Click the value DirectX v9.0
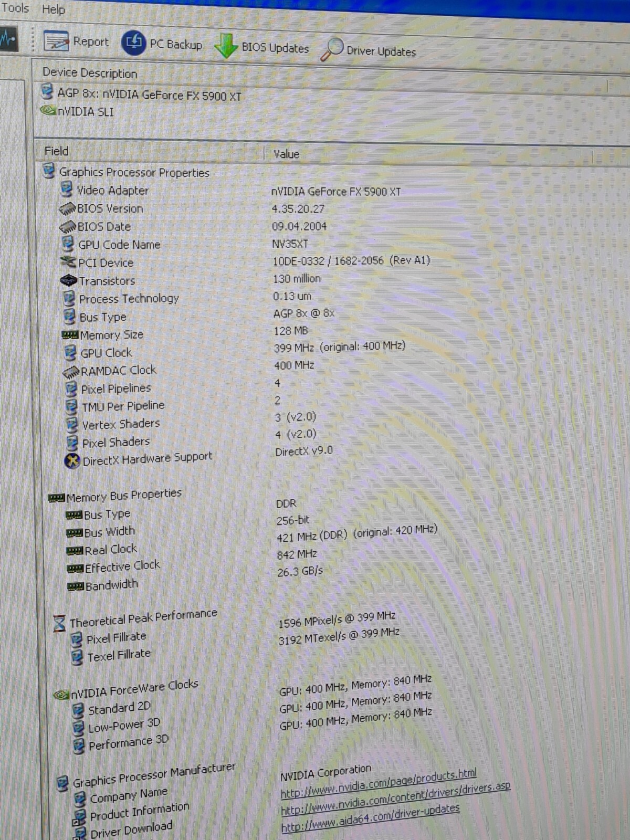This screenshot has width=630, height=840. click(x=304, y=451)
